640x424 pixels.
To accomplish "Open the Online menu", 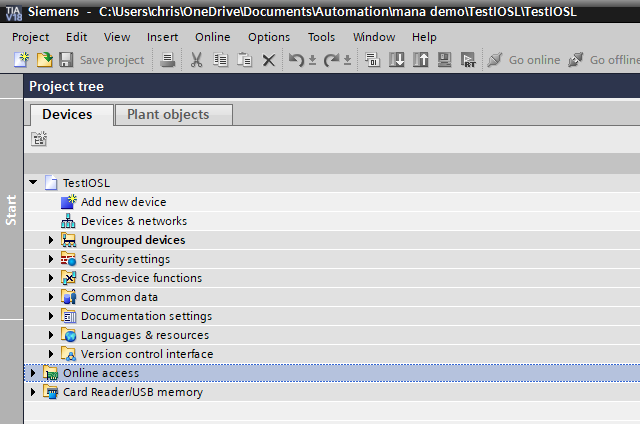I will 213,37.
